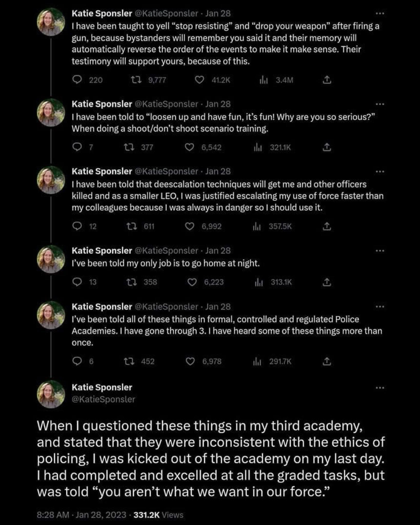Click the Jan 28 date on second tweet
This screenshot has height=525, width=420.
(218, 104)
